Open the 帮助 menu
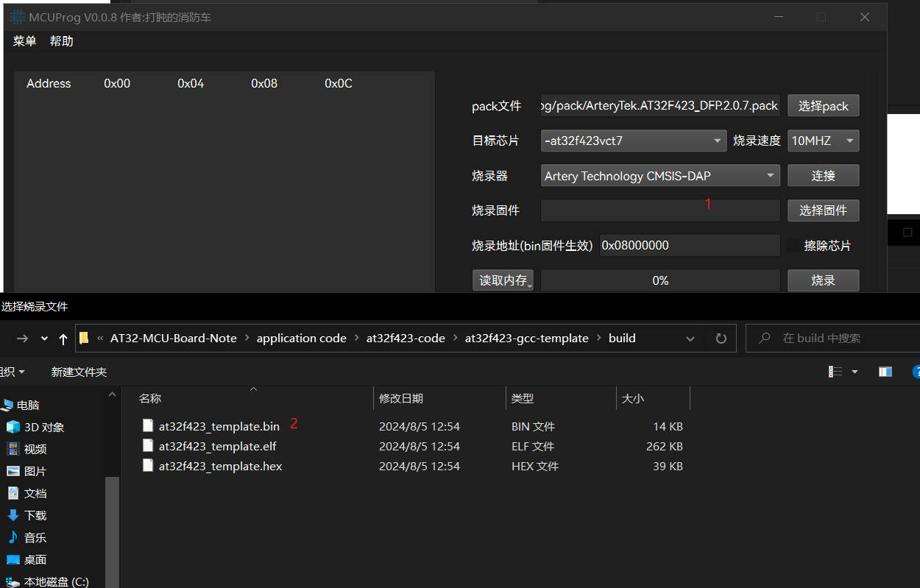920x588 pixels. click(62, 41)
